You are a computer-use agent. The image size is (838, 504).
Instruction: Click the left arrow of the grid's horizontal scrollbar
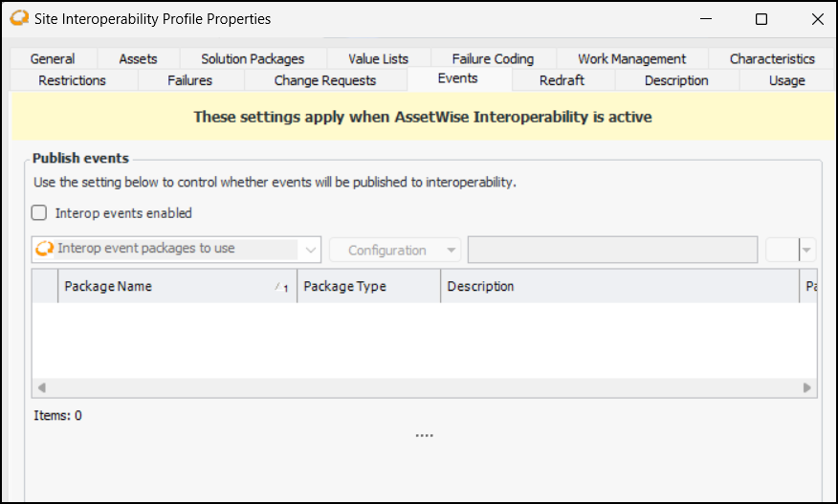click(x=42, y=387)
